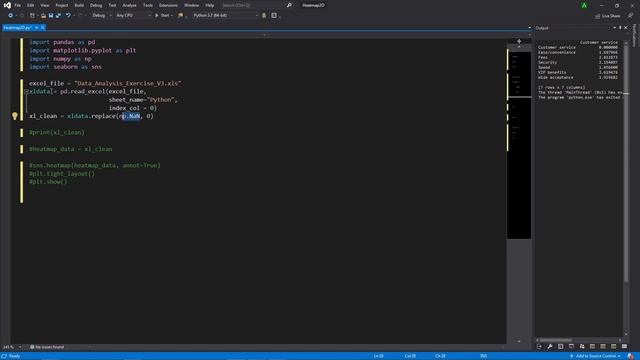Click the notifications bell in status bar
The image size is (640, 360).
tap(631, 356)
